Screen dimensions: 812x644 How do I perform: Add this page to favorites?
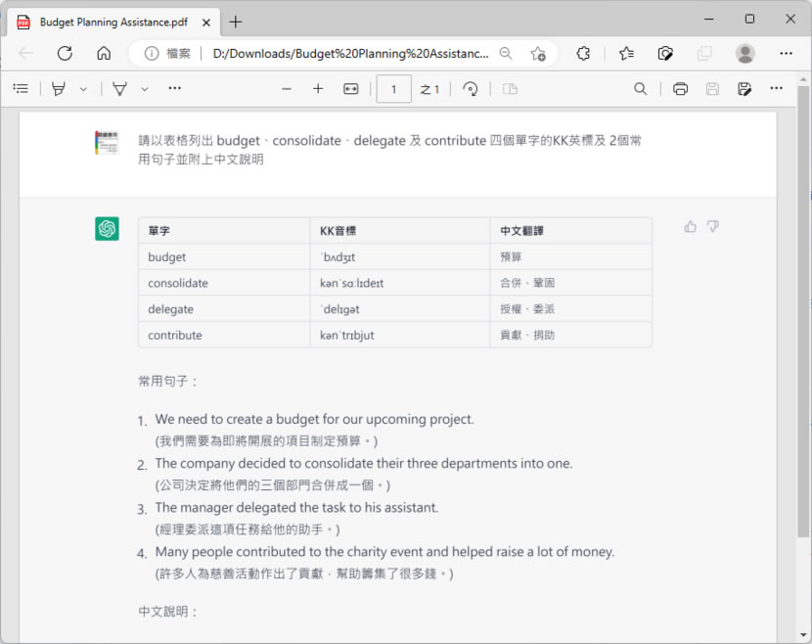[x=537, y=54]
